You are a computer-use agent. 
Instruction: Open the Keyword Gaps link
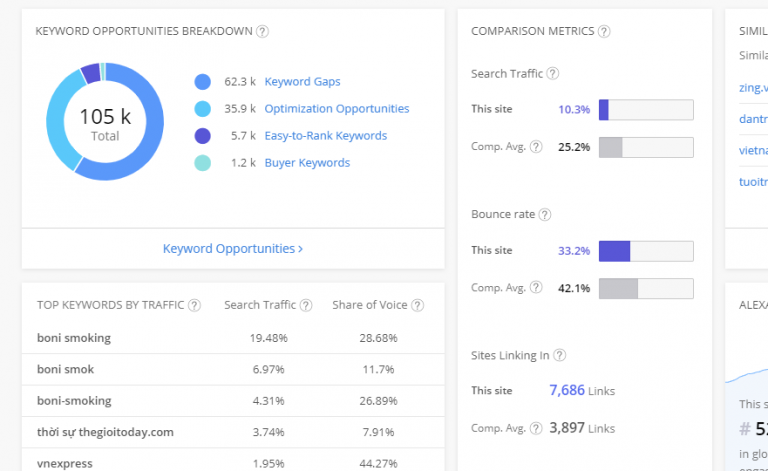coord(302,82)
